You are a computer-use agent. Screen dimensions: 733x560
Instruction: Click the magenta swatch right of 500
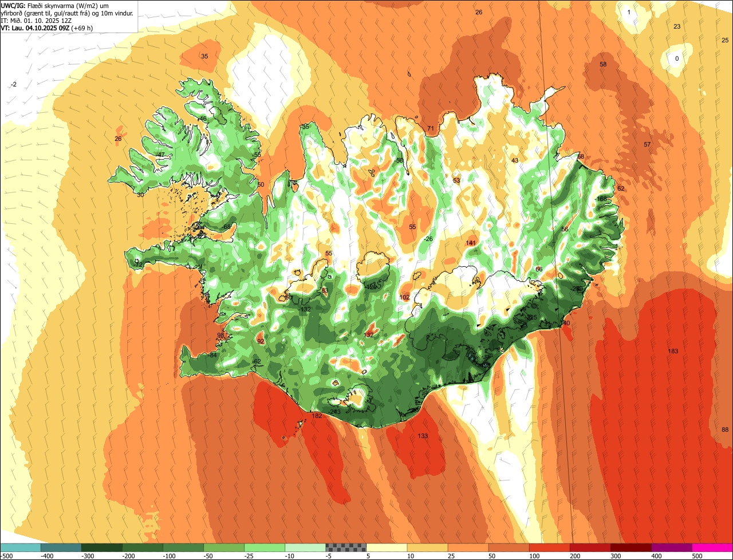[x=712, y=547]
